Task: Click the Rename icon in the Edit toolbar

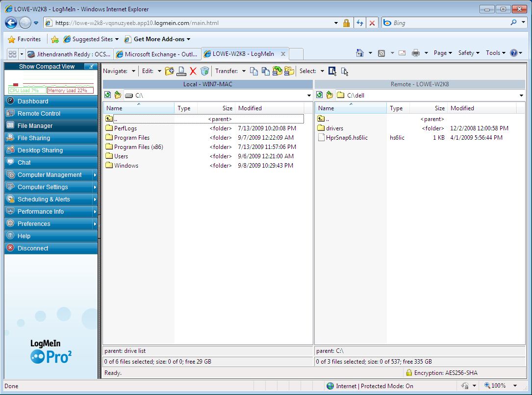Action: pos(181,71)
